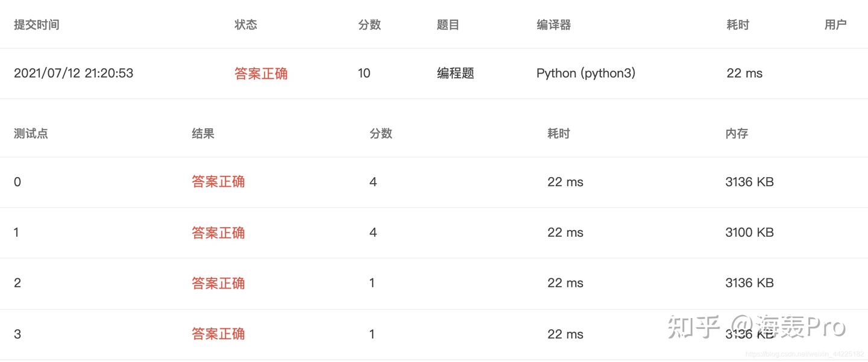The image size is (868, 362).
Task: Click the 答案正确 result for test point 0
Action: (x=218, y=182)
